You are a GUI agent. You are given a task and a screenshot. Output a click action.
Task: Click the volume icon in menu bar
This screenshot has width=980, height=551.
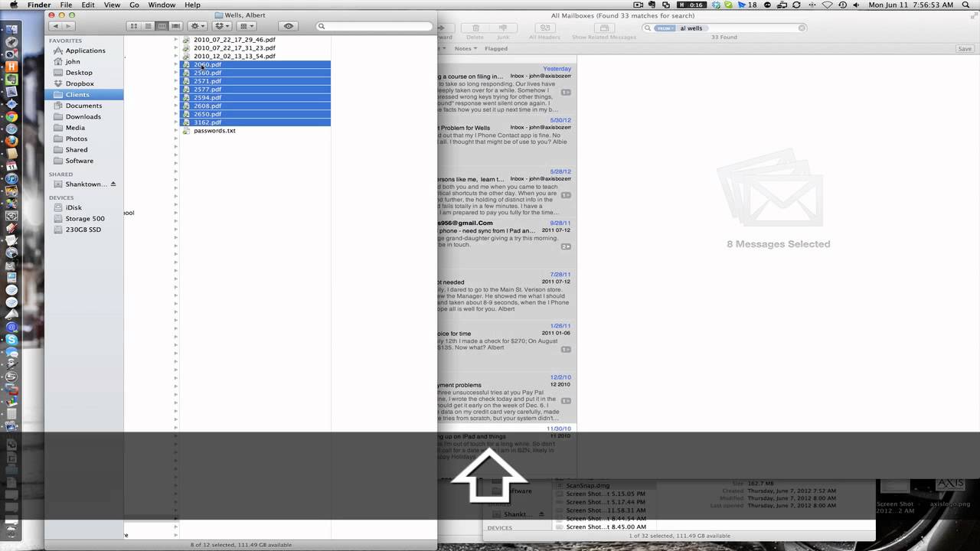click(x=857, y=5)
